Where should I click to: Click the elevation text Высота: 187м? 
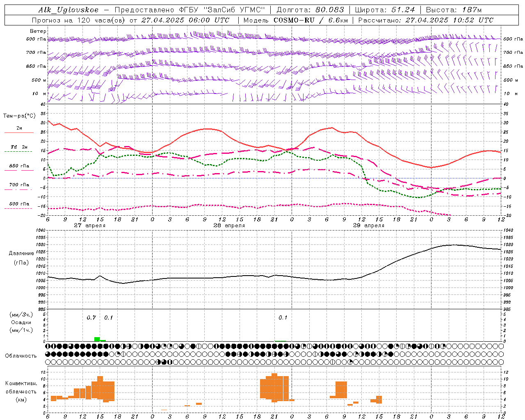454,10
